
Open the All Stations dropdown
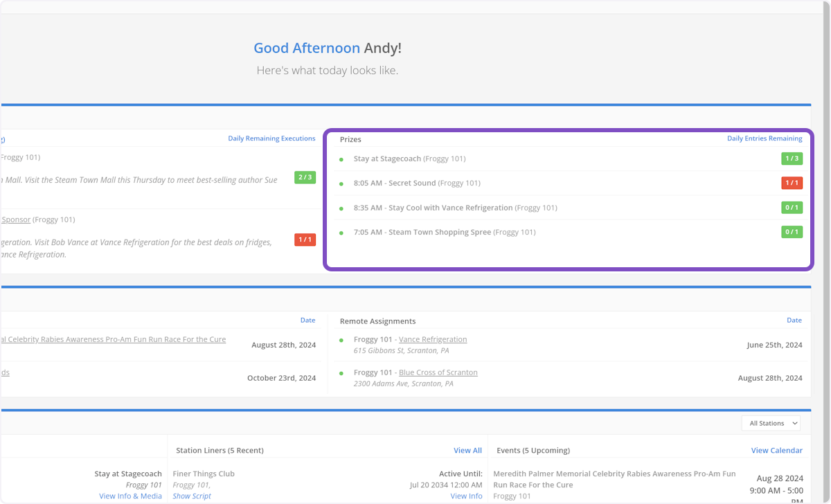(x=774, y=423)
